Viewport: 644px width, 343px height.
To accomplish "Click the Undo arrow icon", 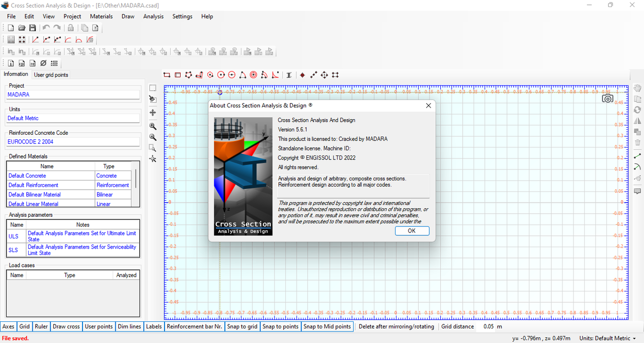I will point(46,28).
